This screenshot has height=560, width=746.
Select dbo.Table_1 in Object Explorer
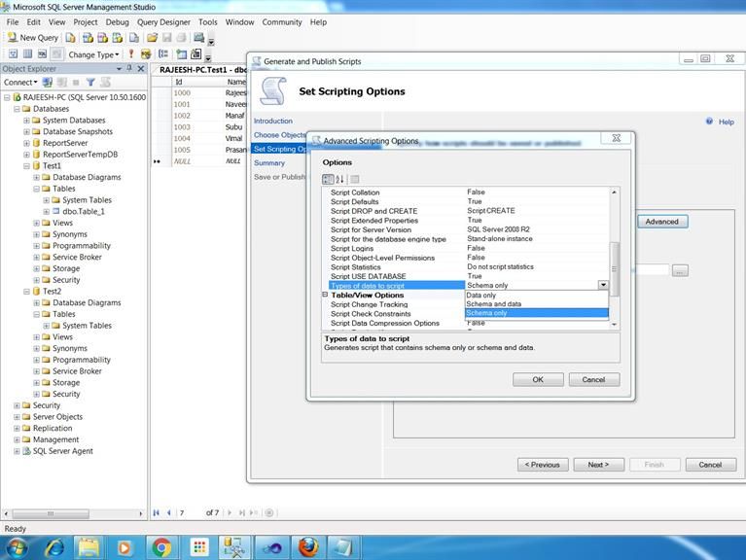pos(84,212)
